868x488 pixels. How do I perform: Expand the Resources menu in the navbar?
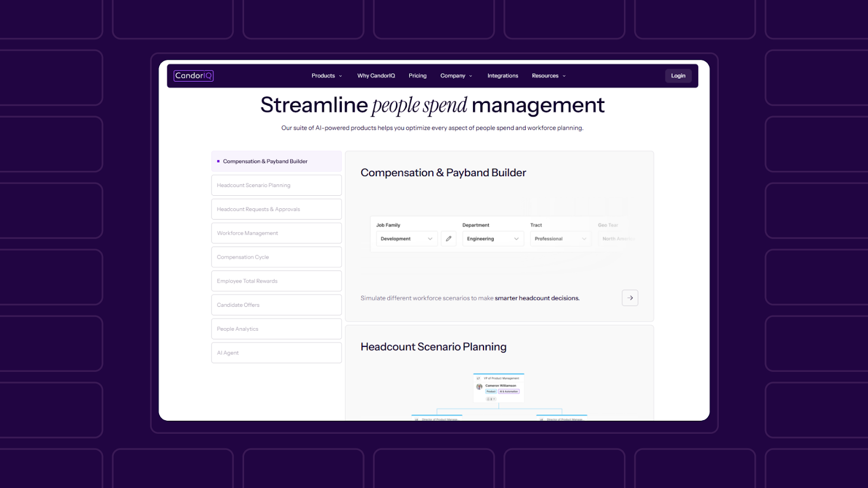548,75
